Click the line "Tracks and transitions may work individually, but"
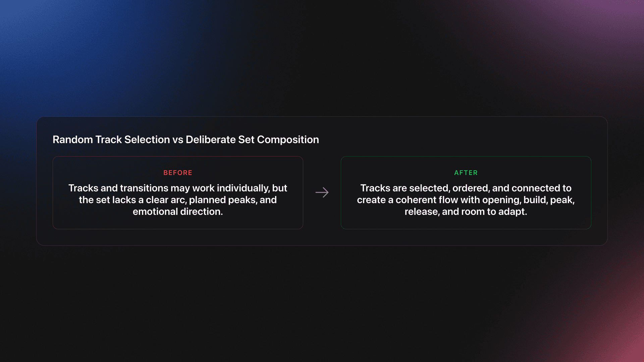The image size is (644, 362). point(178,188)
